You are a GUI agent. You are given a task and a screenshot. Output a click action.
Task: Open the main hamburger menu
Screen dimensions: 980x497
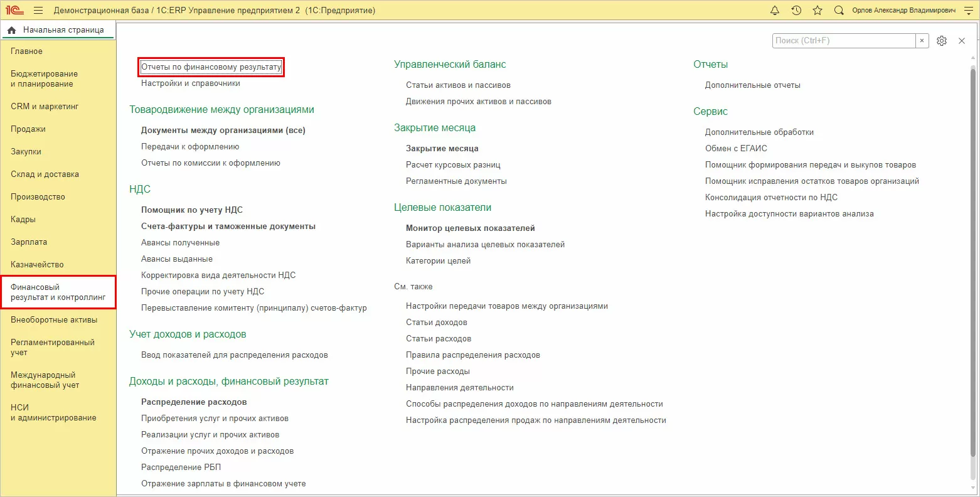click(x=38, y=10)
